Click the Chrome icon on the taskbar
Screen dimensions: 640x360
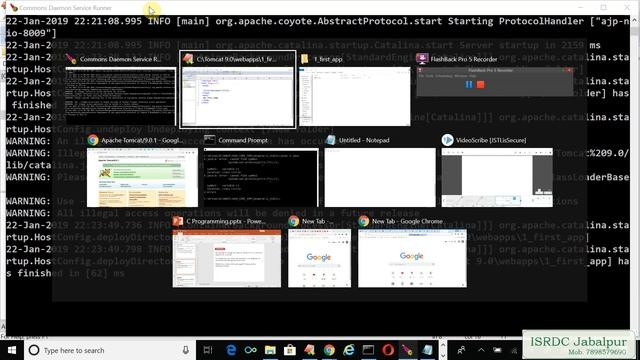[x=329, y=350]
